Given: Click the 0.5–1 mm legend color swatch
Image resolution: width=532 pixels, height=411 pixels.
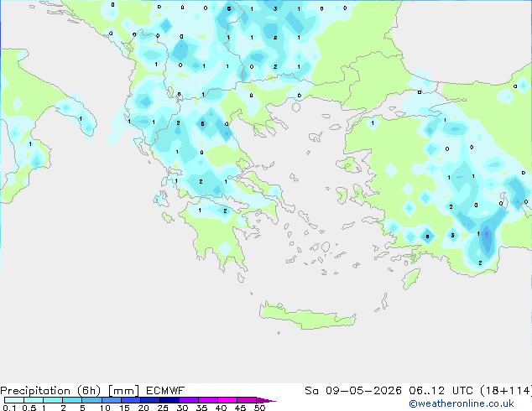Looking at the screenshot, I should 34,400.
